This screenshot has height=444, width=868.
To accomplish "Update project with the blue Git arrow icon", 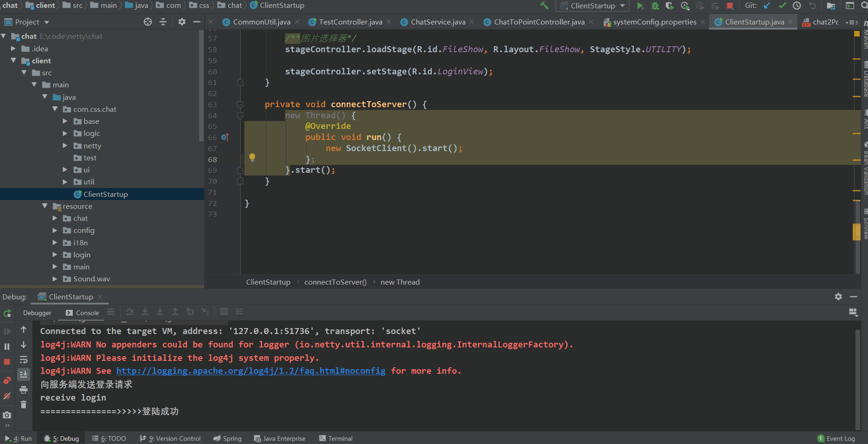I will (x=767, y=6).
